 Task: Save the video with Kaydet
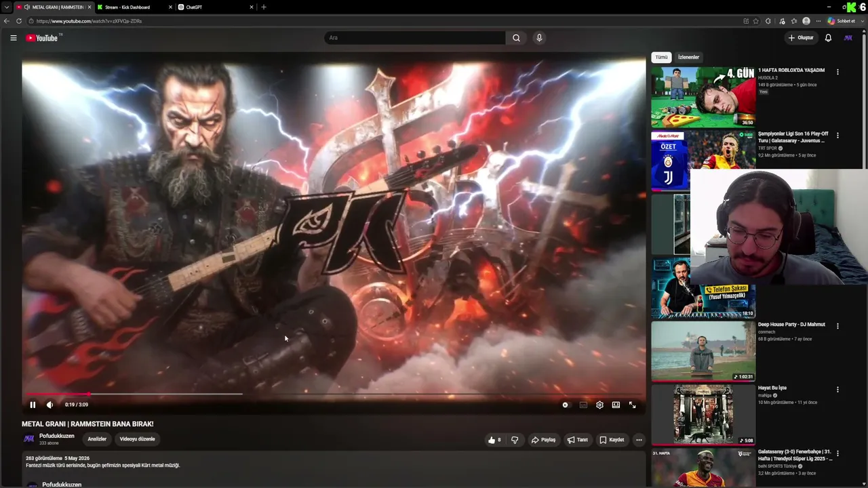612,440
